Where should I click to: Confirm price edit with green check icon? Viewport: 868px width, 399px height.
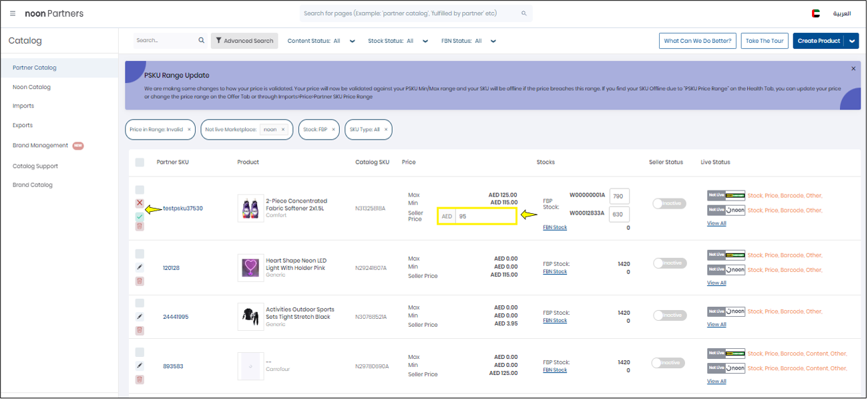(x=140, y=217)
